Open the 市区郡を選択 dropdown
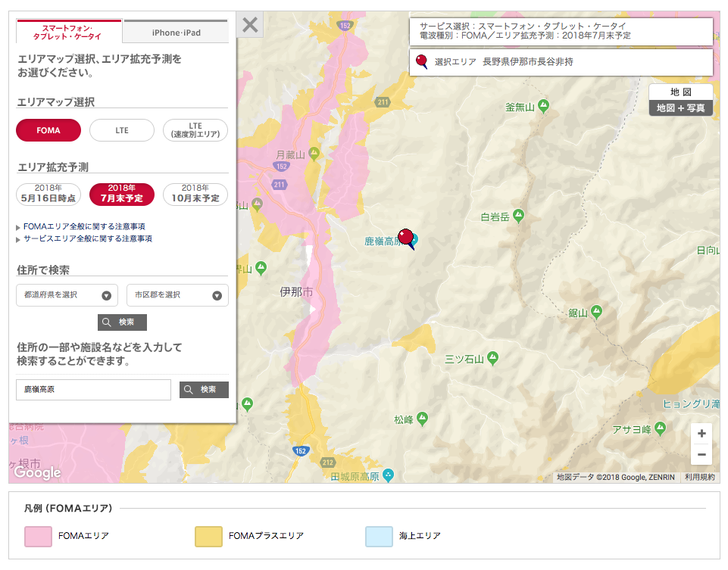The image size is (728, 570). [x=177, y=295]
